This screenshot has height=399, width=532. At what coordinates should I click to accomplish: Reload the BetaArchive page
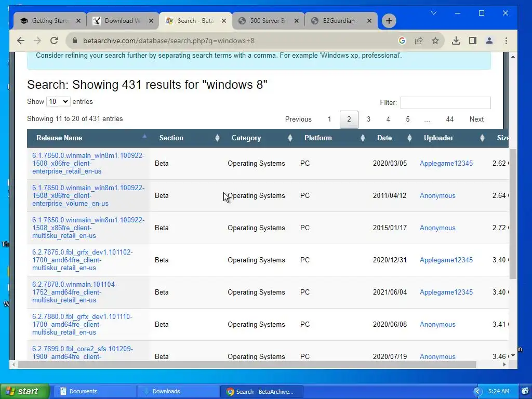point(54,41)
